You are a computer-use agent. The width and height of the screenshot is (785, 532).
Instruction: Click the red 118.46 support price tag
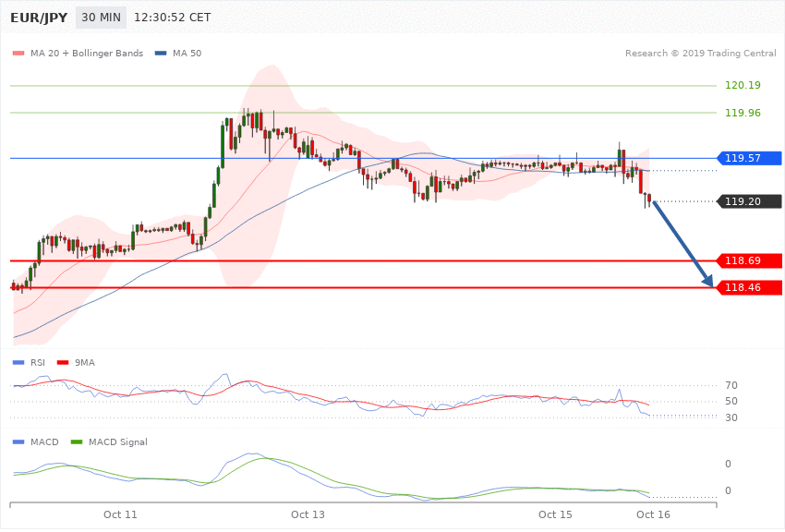750,288
